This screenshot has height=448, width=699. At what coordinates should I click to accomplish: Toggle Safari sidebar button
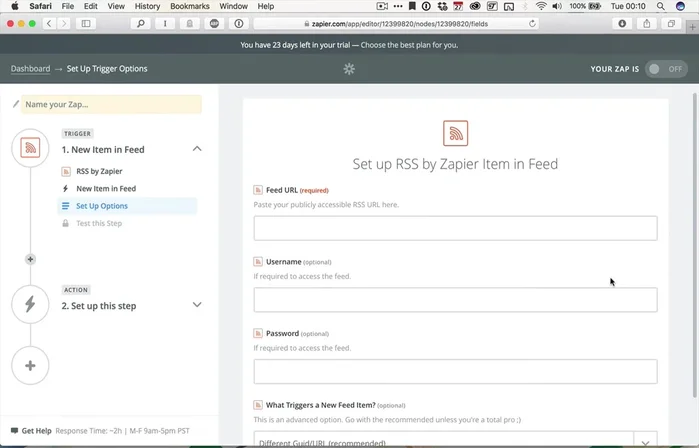86,23
